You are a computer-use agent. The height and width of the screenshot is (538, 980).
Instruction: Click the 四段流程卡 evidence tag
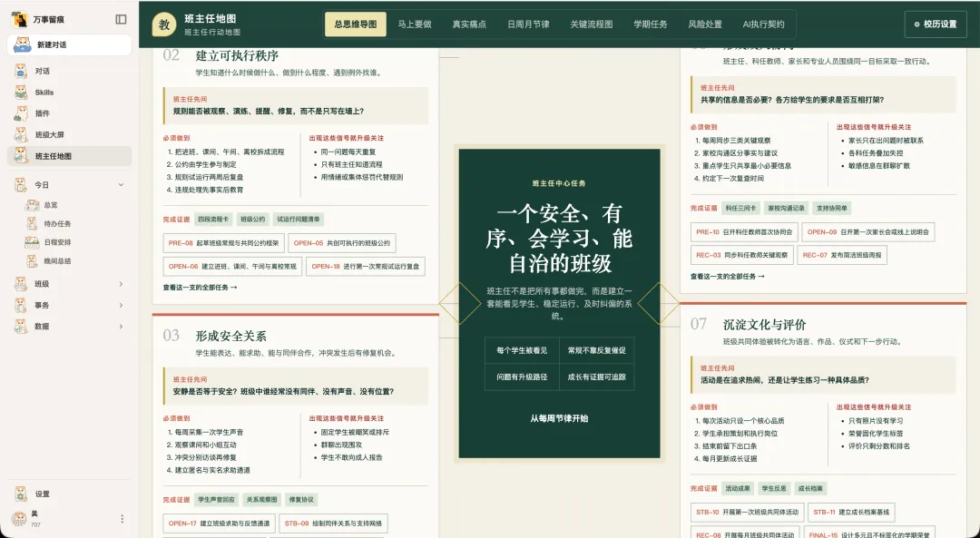pyautogui.click(x=214, y=220)
